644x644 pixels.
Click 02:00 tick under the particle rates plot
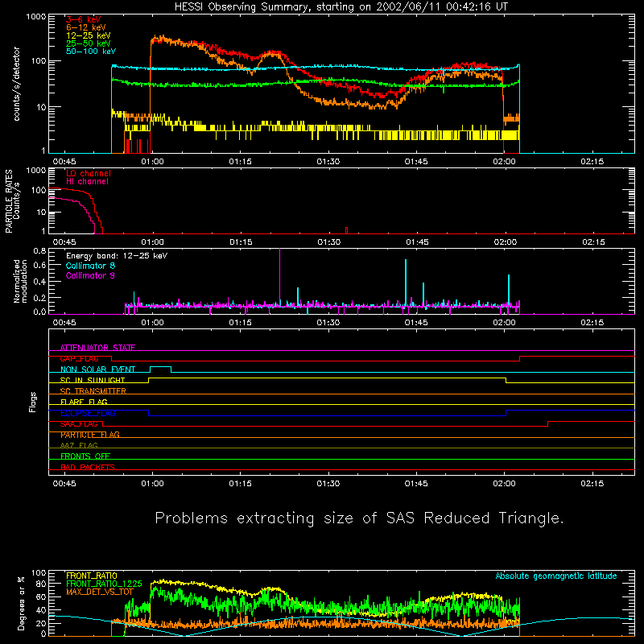[506, 242]
